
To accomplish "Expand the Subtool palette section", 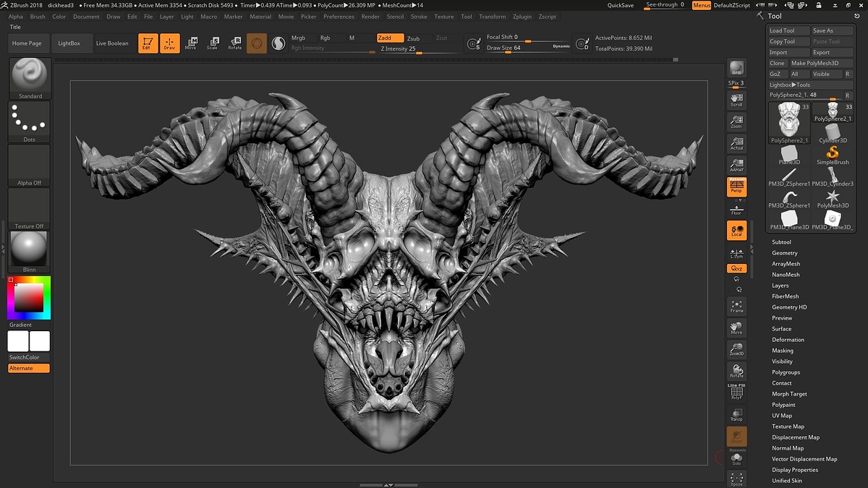I will (781, 242).
